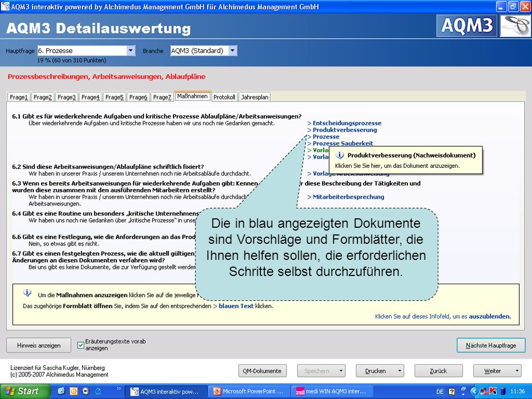The image size is (532, 399).
Task: Switch to the Frage7 tab
Action: point(162,97)
